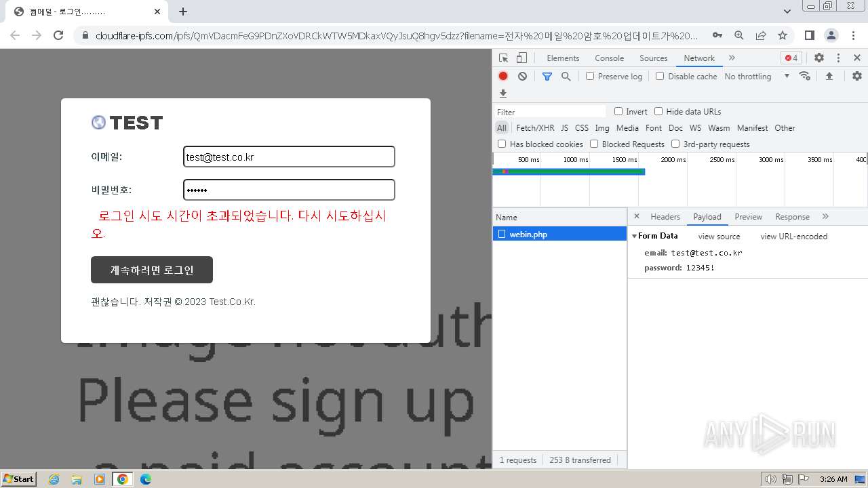868x488 pixels.
Task: Filter requests by Fetch/XHR
Action: coord(535,128)
